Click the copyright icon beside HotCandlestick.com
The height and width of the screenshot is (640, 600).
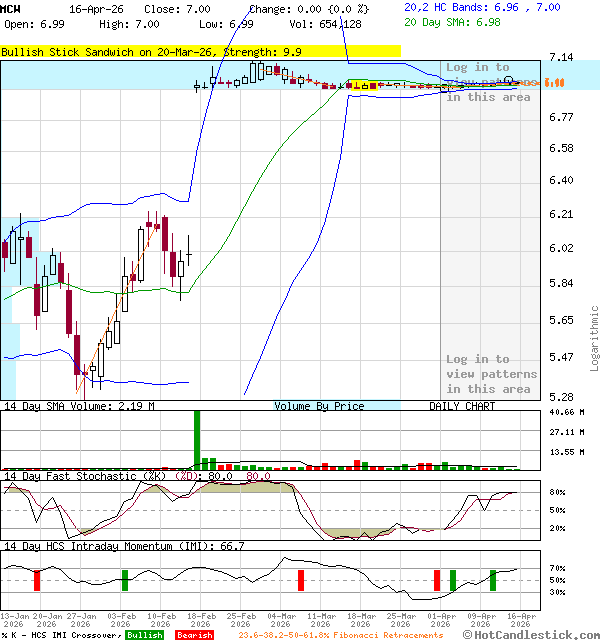coord(468,634)
